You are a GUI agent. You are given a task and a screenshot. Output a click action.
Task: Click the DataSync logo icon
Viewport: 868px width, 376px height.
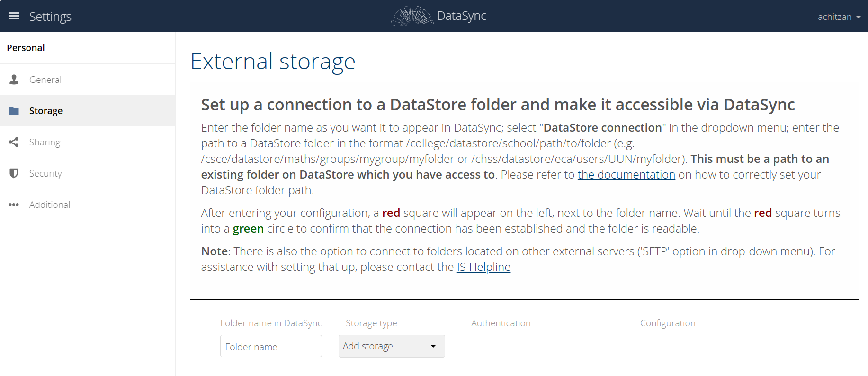(x=412, y=16)
